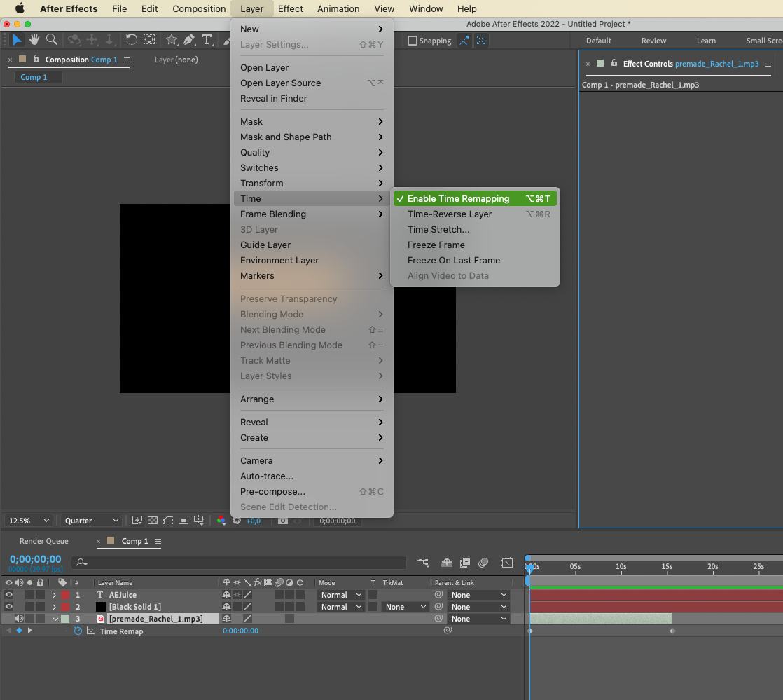Screen dimensions: 783x700
Task: Open the composition flowchart mini icon
Action: point(423,563)
